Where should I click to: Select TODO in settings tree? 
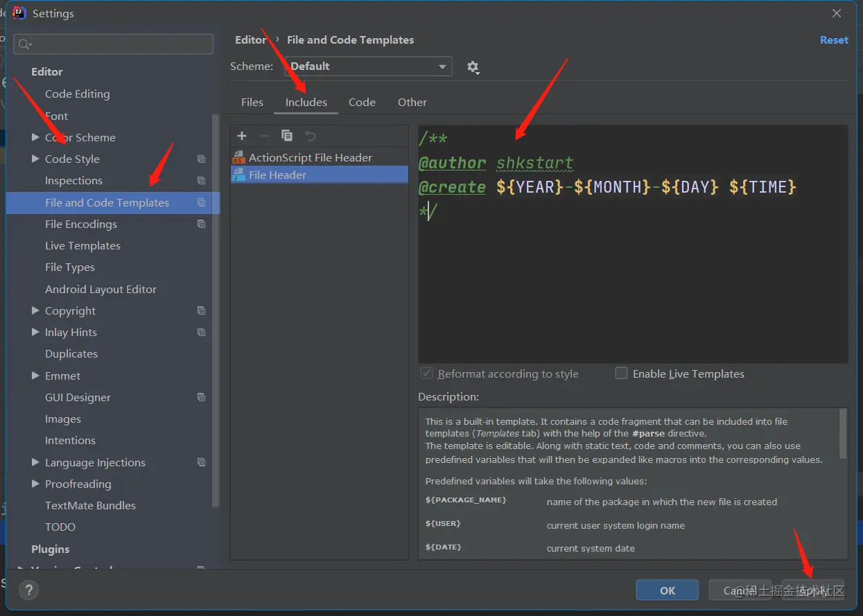(x=60, y=527)
